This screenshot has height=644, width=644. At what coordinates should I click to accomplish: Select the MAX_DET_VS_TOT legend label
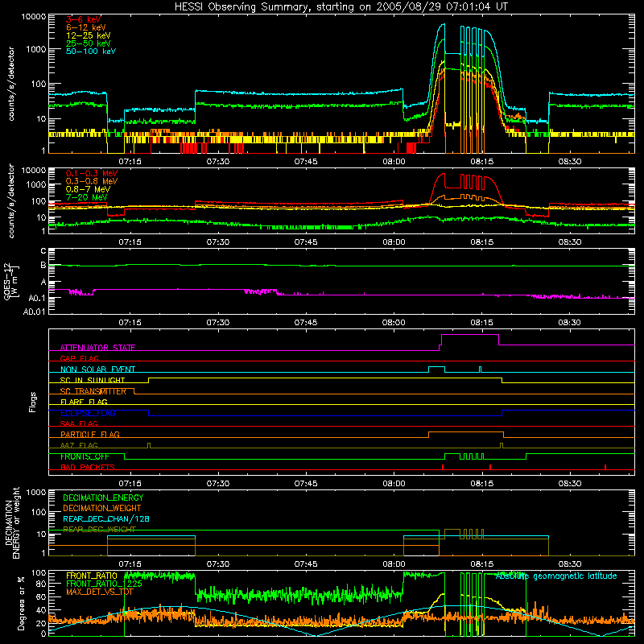[100, 592]
